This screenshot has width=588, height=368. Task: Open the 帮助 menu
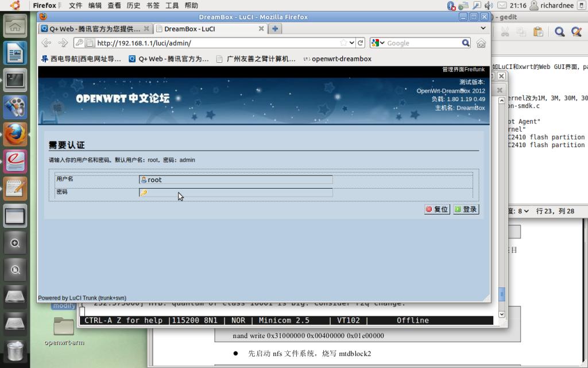click(191, 5)
